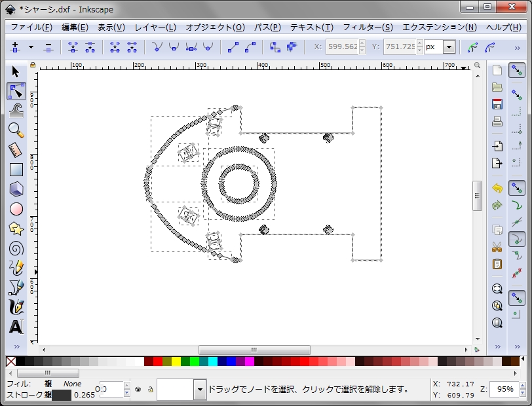Open the px units dropdown
The height and width of the screenshot is (406, 532).
449,47
